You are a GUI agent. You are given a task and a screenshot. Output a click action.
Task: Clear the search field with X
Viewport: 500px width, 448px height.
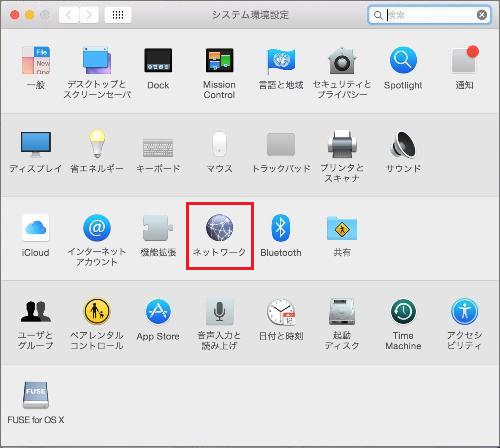point(482,15)
